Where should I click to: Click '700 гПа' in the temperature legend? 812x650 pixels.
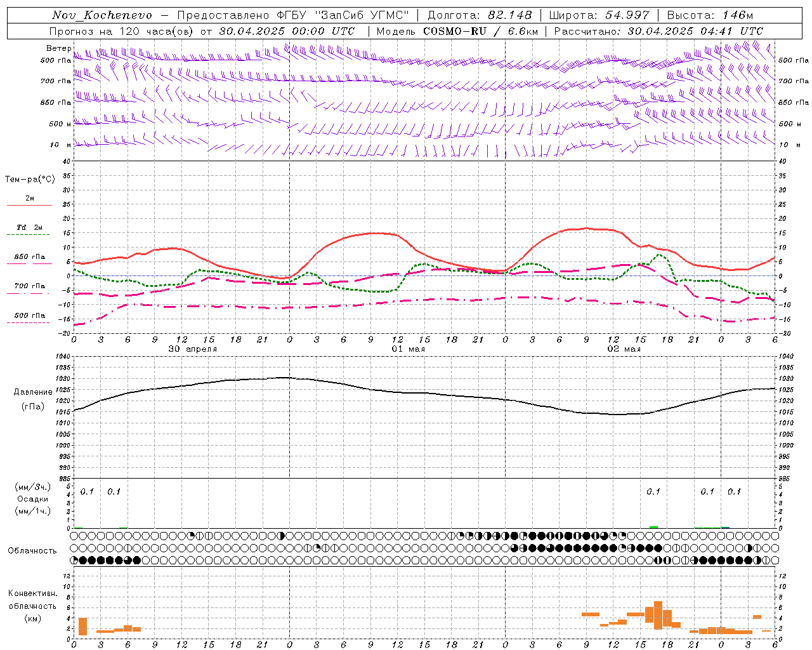click(29, 286)
